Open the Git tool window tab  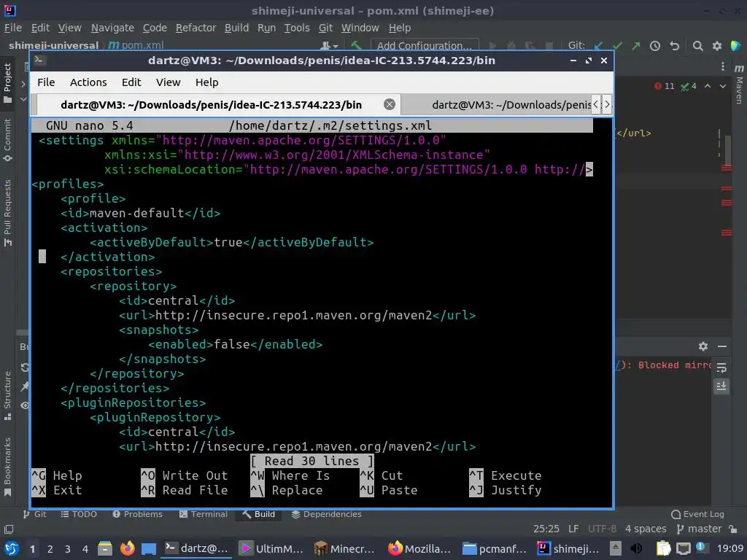coord(35,514)
